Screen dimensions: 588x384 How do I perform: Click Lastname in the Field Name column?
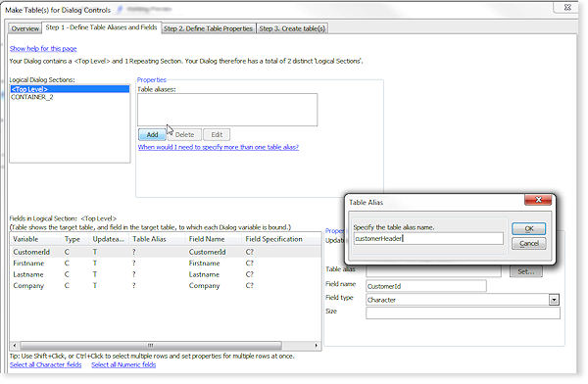point(204,274)
